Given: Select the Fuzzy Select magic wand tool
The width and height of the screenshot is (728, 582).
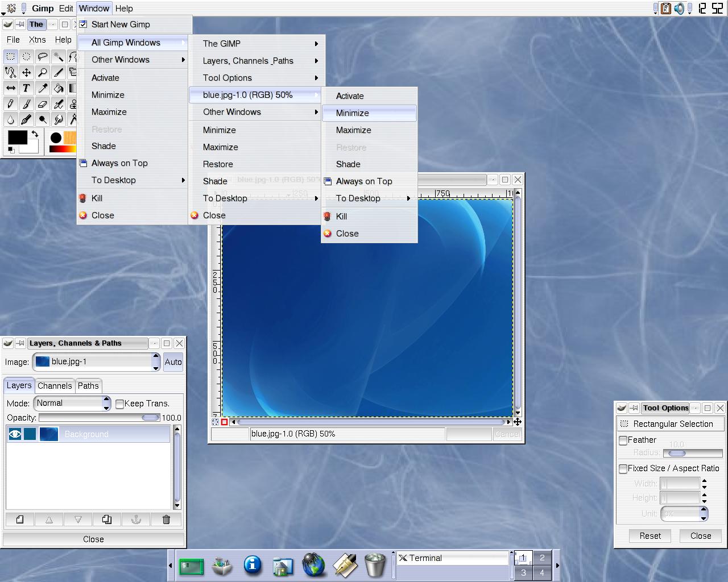Looking at the screenshot, I should pyautogui.click(x=58, y=56).
